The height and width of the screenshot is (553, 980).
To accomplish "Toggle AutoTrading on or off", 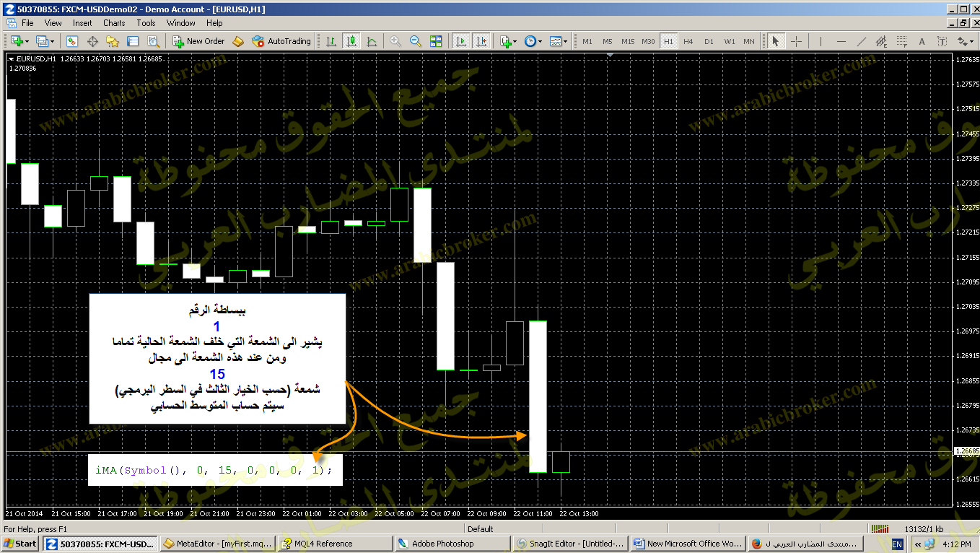I will coord(281,41).
